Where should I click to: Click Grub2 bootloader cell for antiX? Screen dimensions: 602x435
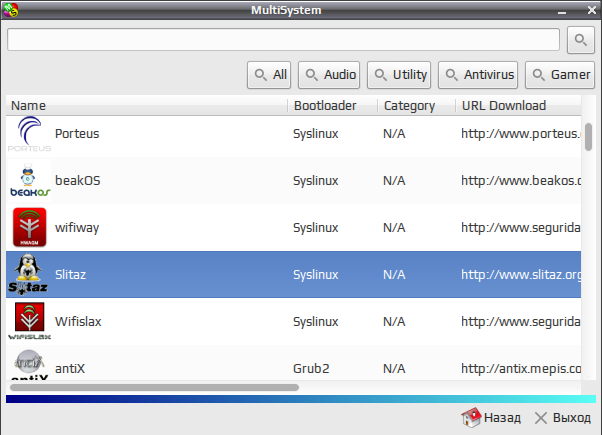311,369
